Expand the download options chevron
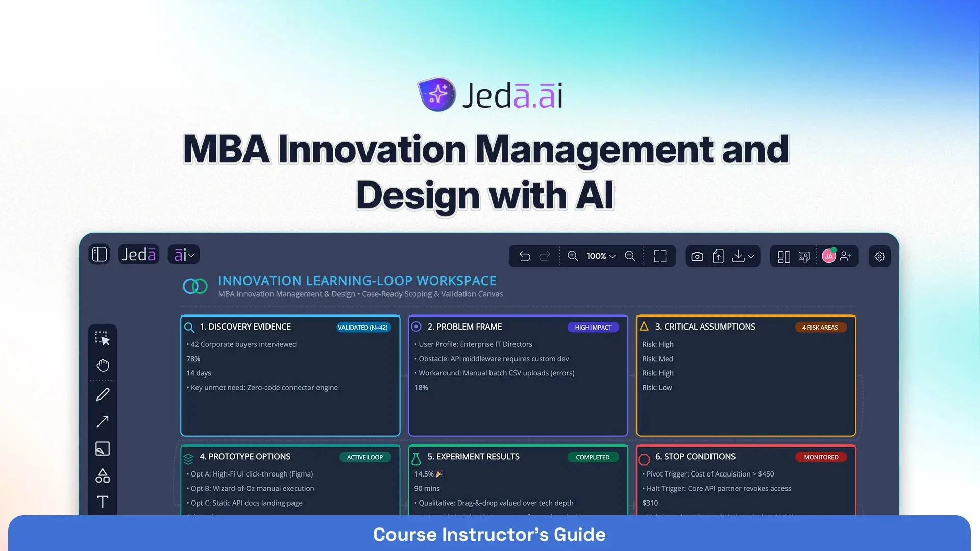Viewport: 980px width, 551px height. 751,257
